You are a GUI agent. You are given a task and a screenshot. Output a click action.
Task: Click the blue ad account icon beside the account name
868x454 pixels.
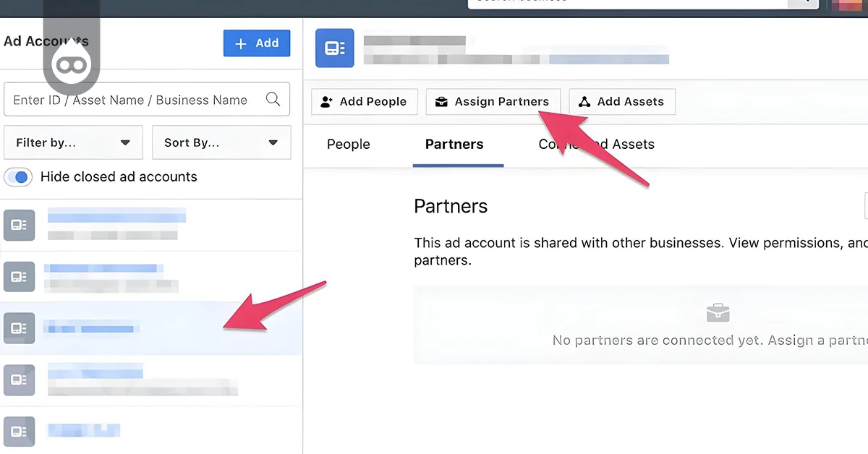pyautogui.click(x=334, y=48)
